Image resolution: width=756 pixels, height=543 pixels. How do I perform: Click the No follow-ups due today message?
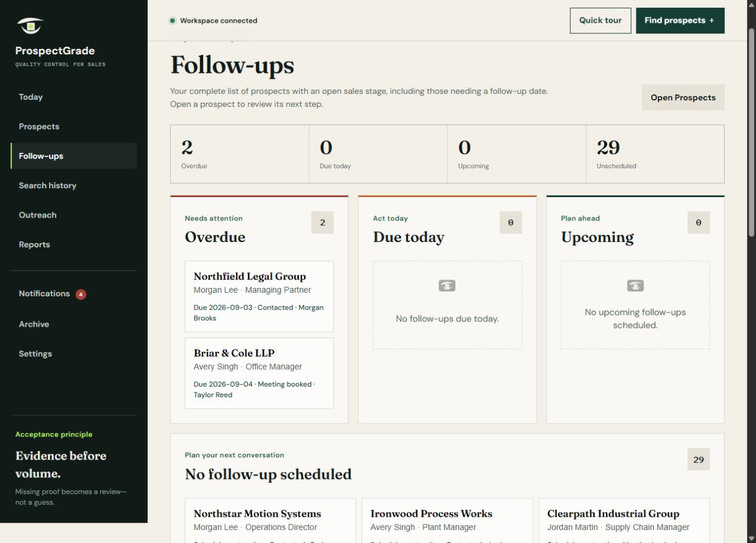(447, 319)
